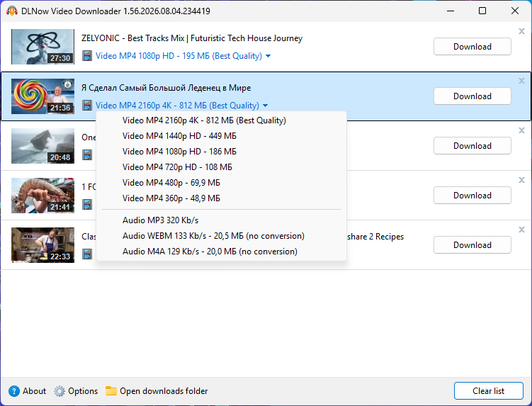The width and height of the screenshot is (532, 406).
Task: Choose Video MP4 1440p HD 449 МБ
Action: coord(221,136)
